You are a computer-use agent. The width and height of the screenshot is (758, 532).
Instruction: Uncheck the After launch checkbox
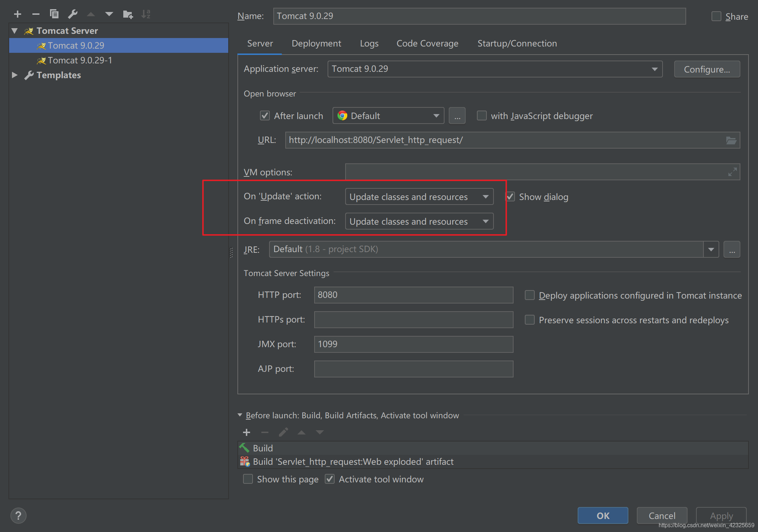(x=265, y=116)
